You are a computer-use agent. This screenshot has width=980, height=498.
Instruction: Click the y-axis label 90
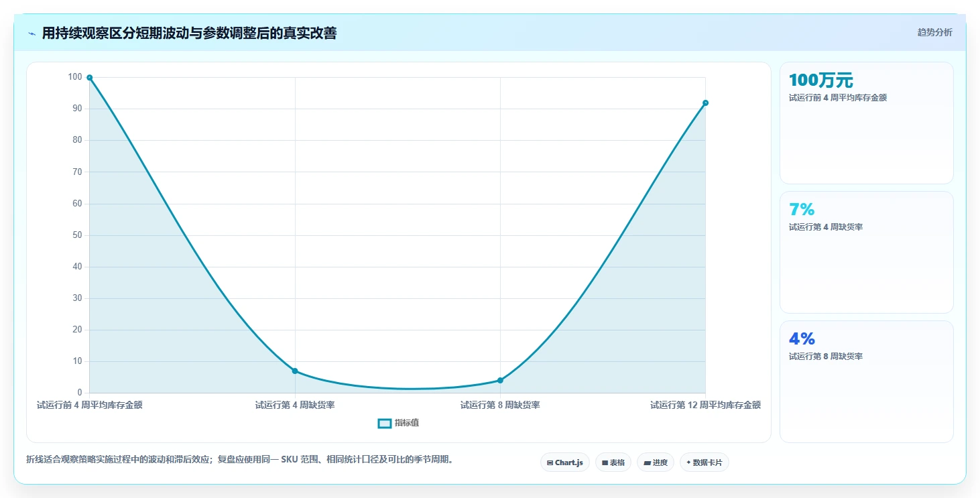(77, 109)
